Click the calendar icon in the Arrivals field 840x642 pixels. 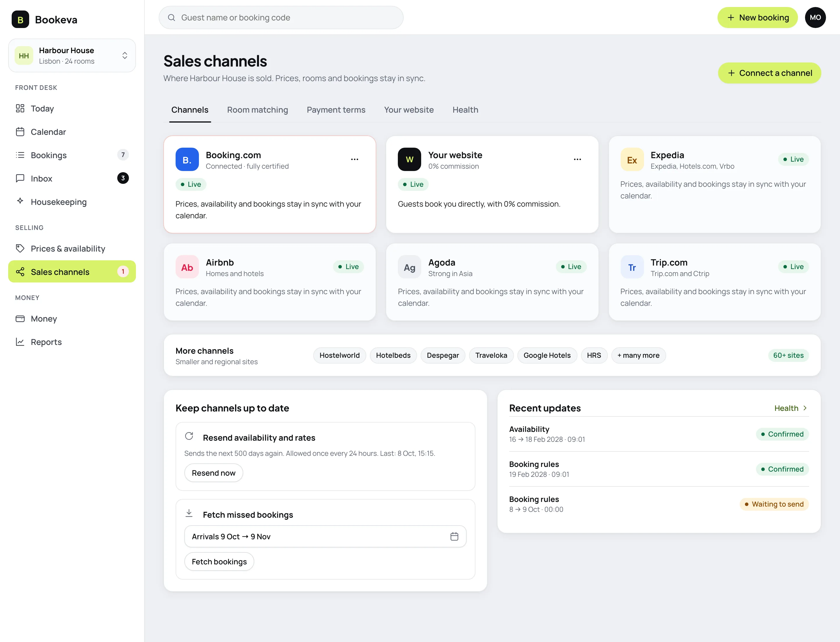(454, 537)
